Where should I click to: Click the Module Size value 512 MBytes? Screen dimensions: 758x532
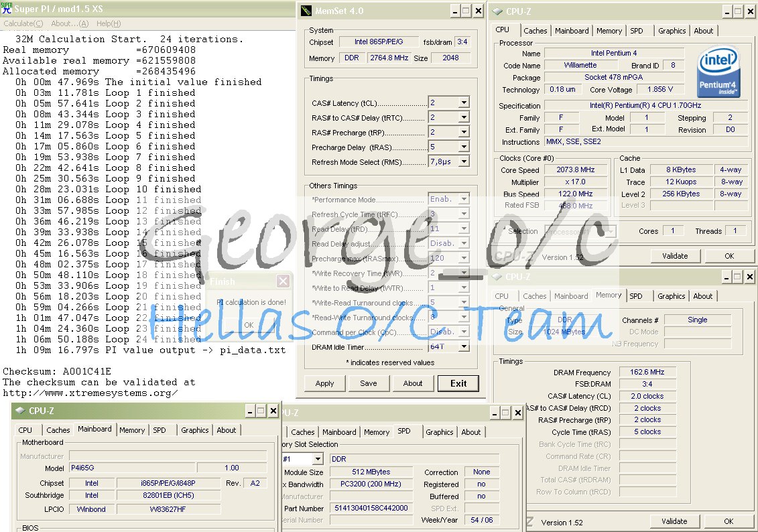tap(371, 472)
